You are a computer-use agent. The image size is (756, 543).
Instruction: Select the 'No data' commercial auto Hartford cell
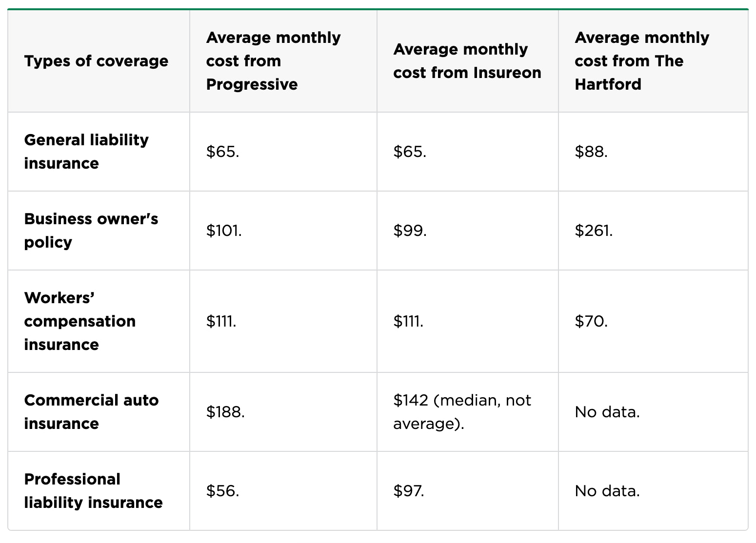coord(607,412)
